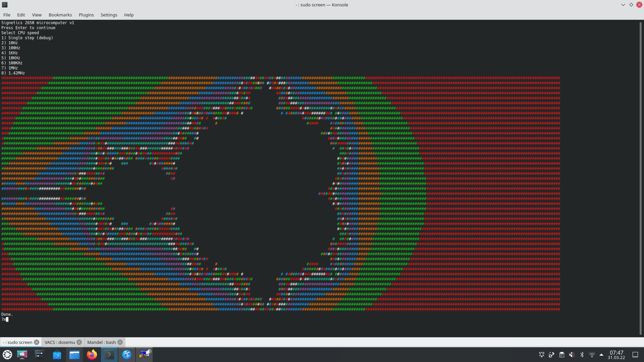Viewport: 644px width, 362px height.
Task: Close the Mandel : bash tab
Action: click(120, 342)
